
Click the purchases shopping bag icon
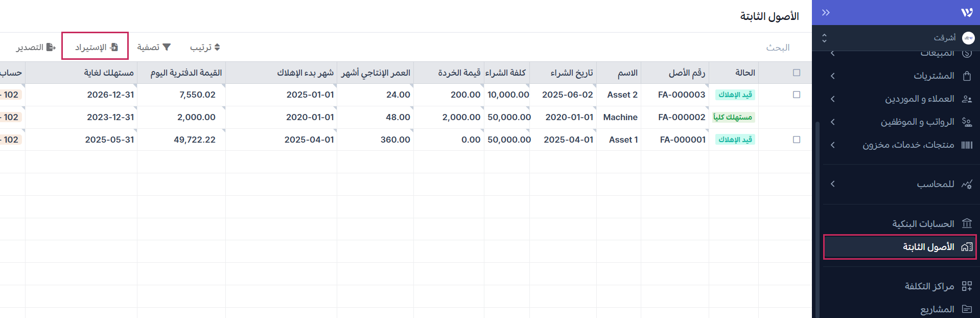[967, 76]
